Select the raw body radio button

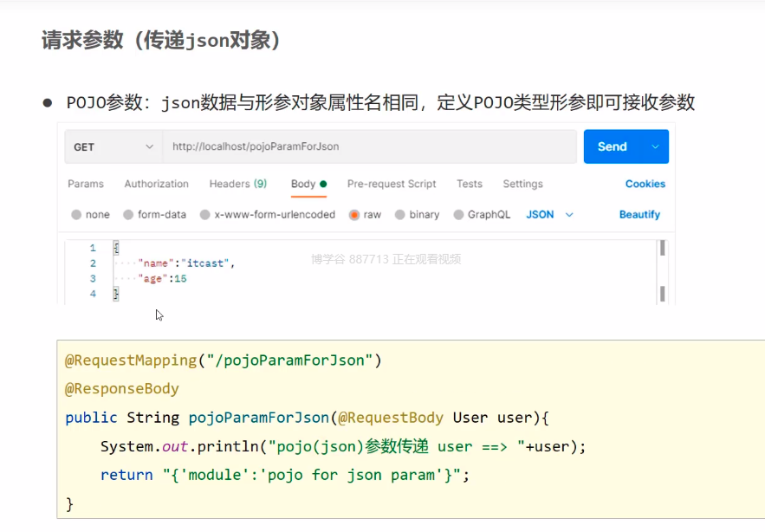tap(353, 215)
